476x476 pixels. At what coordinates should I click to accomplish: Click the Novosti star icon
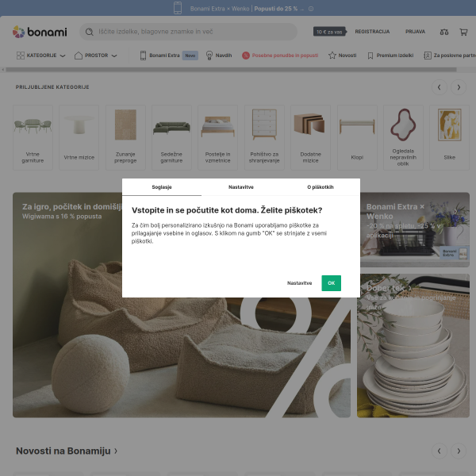pos(332,56)
